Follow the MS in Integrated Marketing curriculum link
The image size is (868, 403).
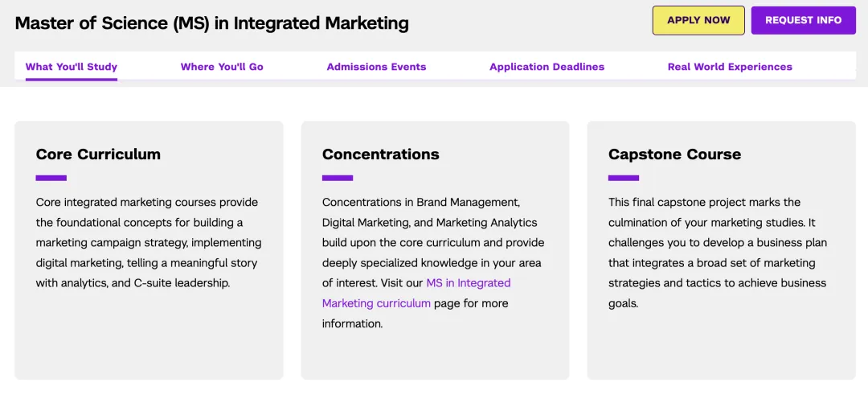tap(468, 283)
